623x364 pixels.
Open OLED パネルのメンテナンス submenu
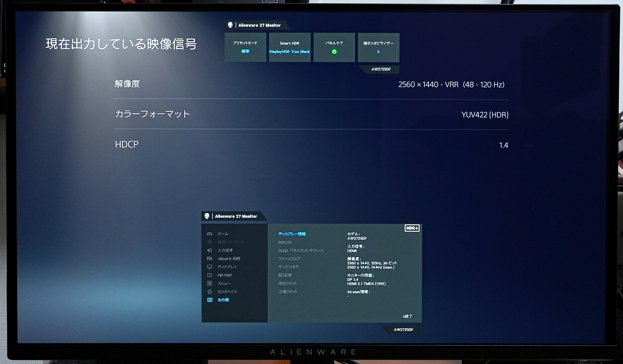tap(300, 251)
